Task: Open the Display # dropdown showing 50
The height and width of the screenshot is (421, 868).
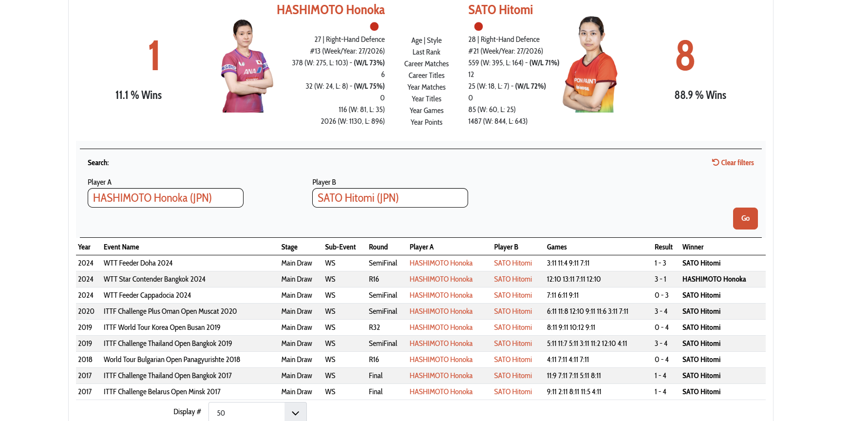Action: 257,412
